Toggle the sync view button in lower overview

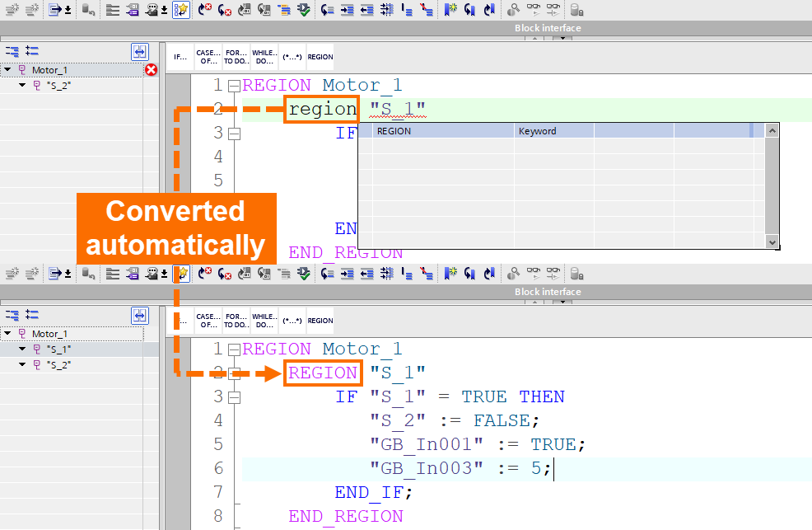[x=139, y=315]
